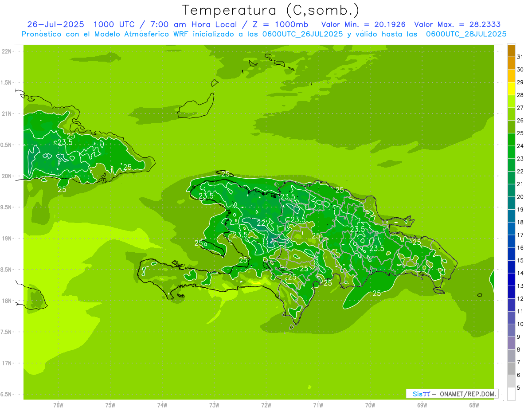Click the WRF forecast description line
Screen dimensions: 532x411
(264, 34)
